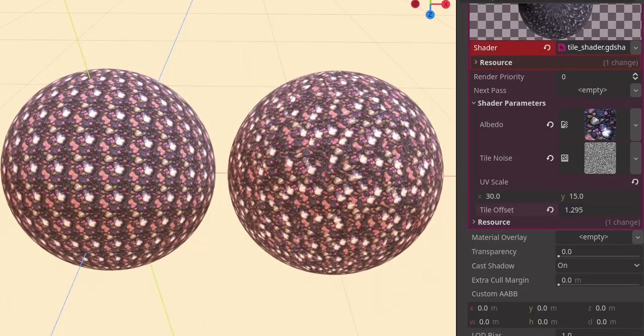Click the Transparency slider
Viewport: 644px width, 336px height.
[599, 256]
